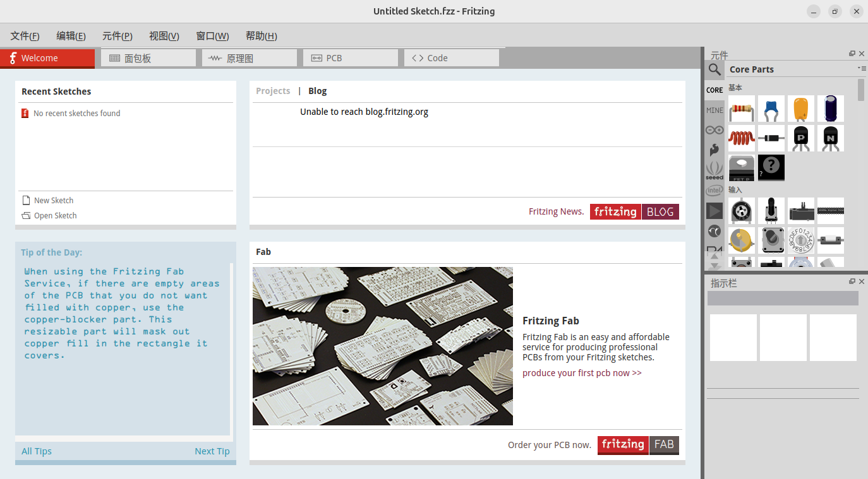Open the 文件(F) menu
The width and height of the screenshot is (868, 479).
(x=25, y=36)
